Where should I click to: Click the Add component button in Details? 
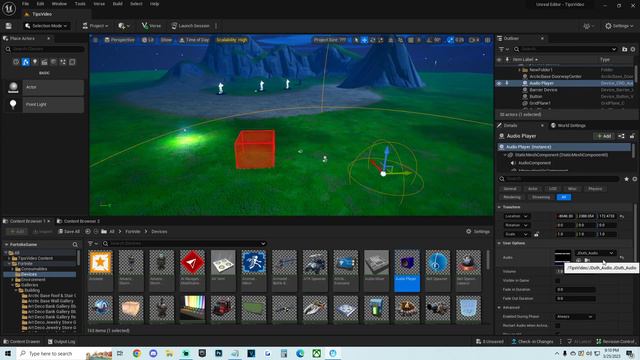604,136
